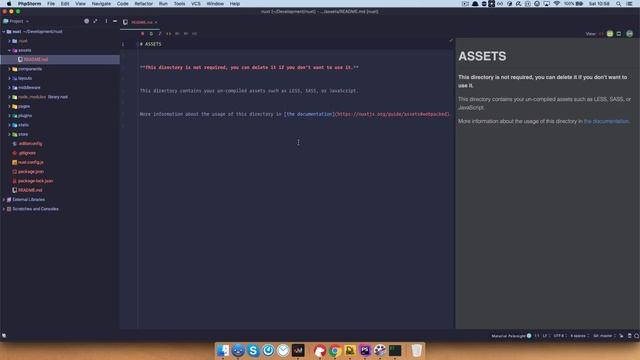Open the Project view dropdown
This screenshot has height=360, width=640.
pyautogui.click(x=16, y=21)
